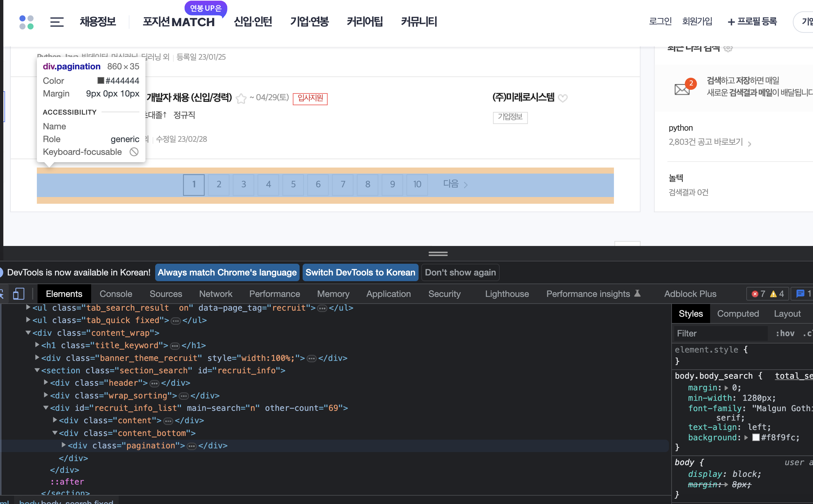Click the Styles Filter input field
The width and height of the screenshot is (813, 504).
pyautogui.click(x=721, y=333)
